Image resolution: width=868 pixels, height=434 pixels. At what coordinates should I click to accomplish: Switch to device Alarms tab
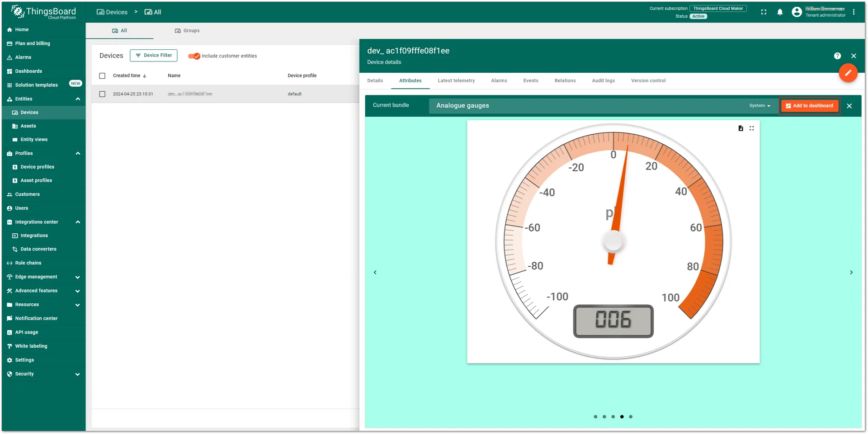[x=499, y=81]
